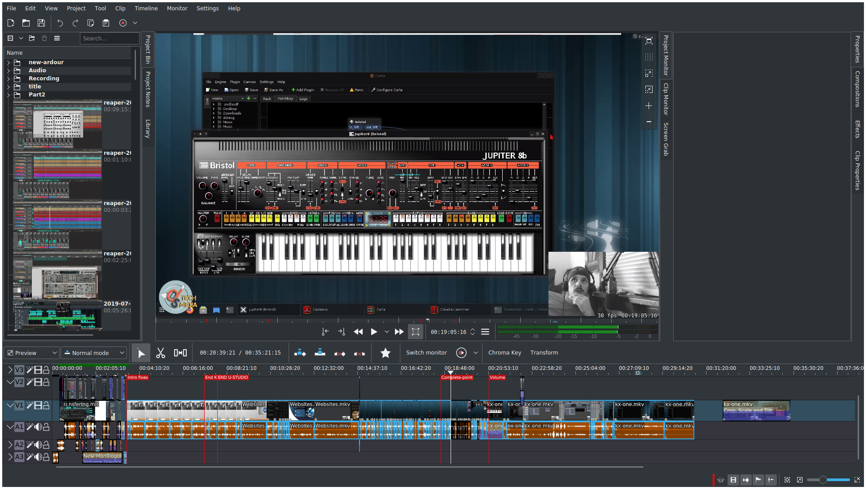Adjust the timeline zoom slider
Image resolution: width=868 pixels, height=491 pixels.
[x=823, y=480]
